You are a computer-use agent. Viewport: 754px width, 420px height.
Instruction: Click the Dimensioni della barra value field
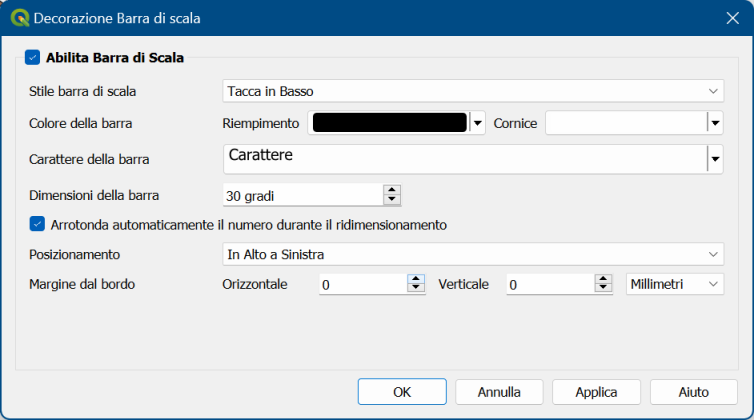[303, 196]
